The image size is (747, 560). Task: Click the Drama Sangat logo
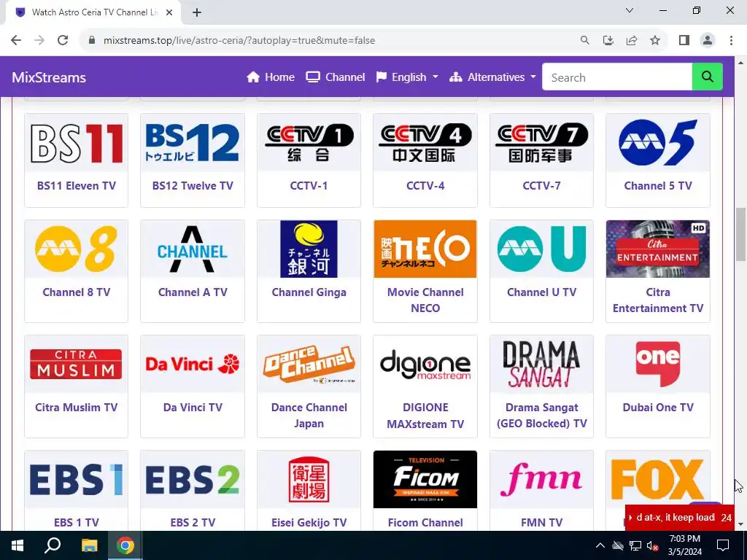click(x=542, y=365)
